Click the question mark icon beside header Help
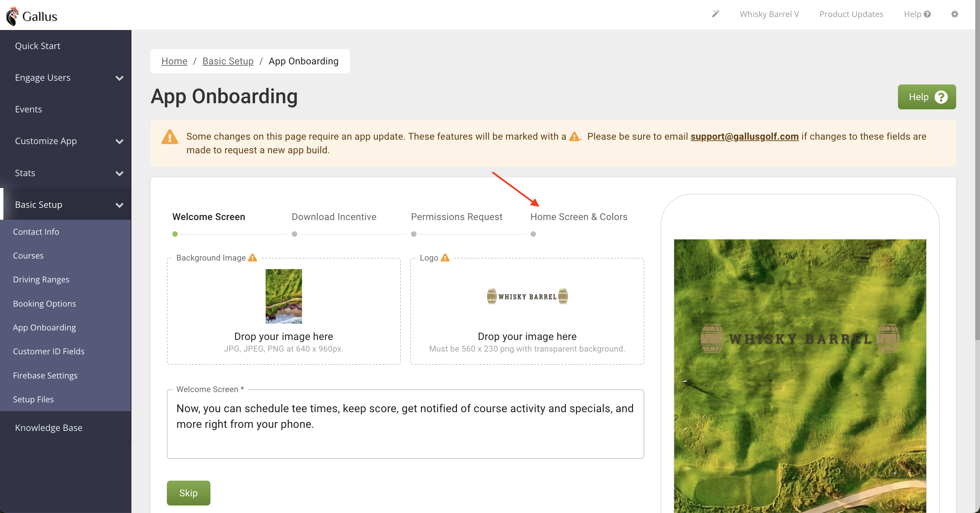The height and width of the screenshot is (513, 980). coord(927,14)
